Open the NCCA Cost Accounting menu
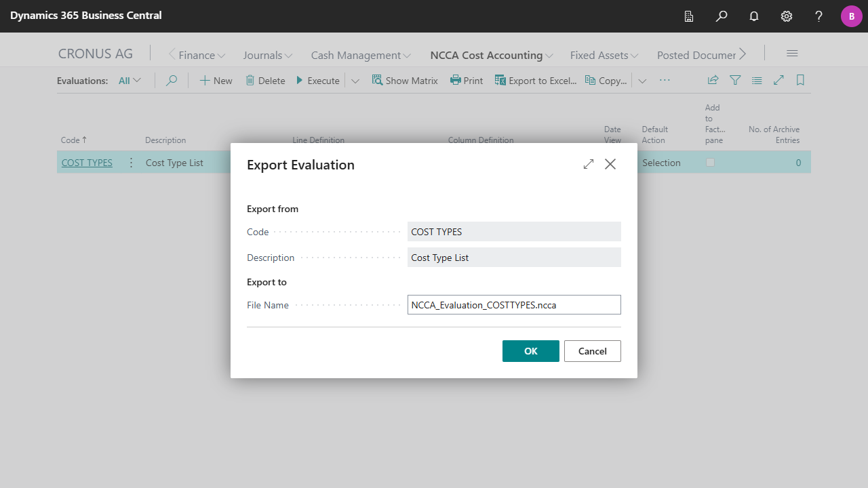The image size is (868, 488). click(492, 55)
